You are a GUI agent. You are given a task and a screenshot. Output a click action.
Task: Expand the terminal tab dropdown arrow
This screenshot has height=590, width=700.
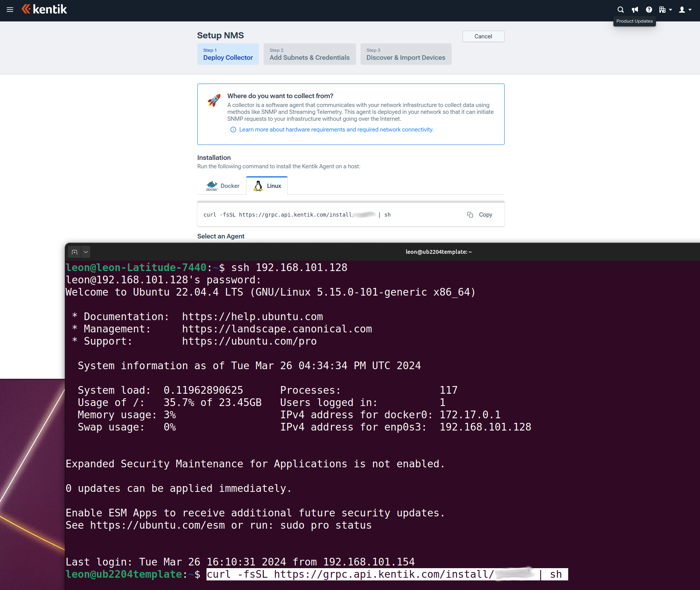(86, 252)
